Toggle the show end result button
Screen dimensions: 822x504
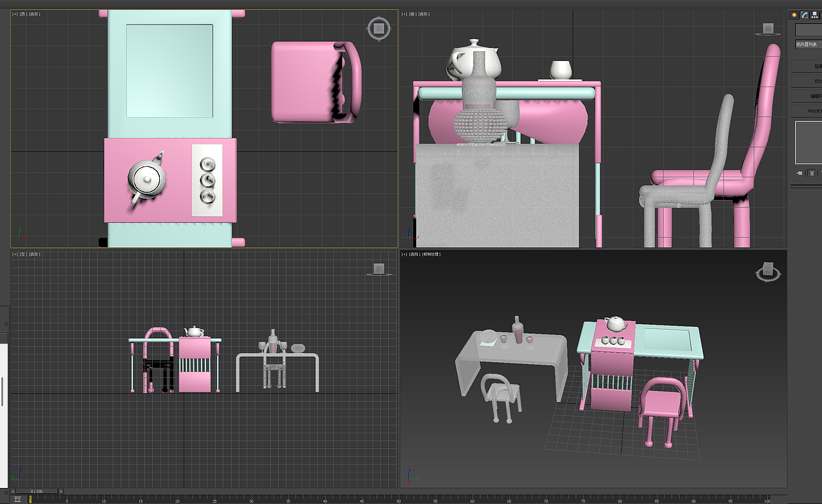point(812,173)
